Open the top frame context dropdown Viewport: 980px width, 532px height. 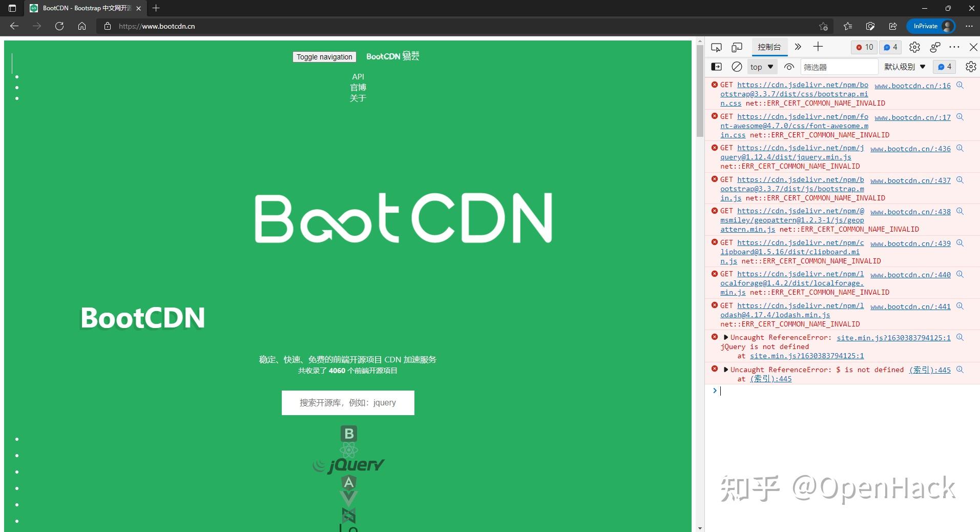point(761,67)
